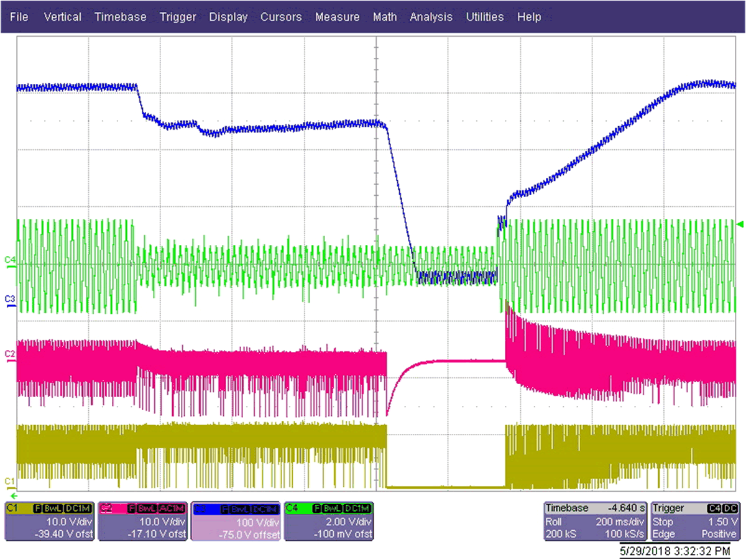The height and width of the screenshot is (560, 746).
Task: Open the C1 channel descriptor box
Action: click(x=49, y=521)
